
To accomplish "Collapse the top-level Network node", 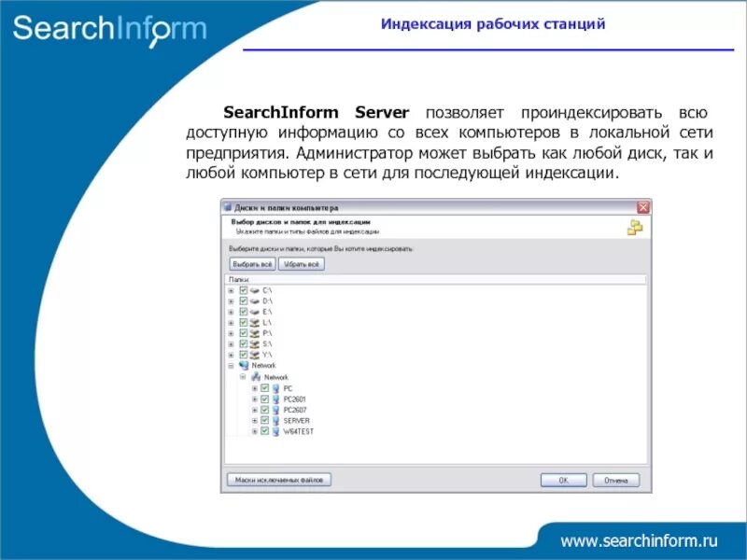I will 231,366.
